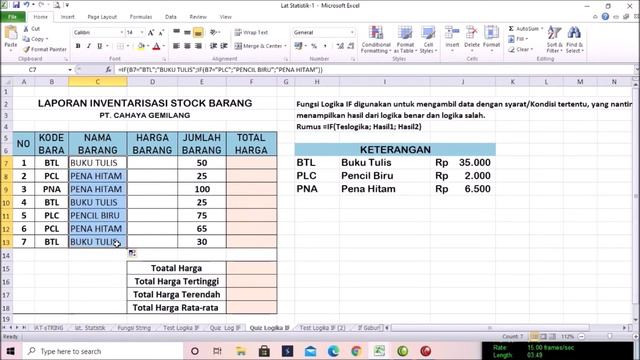Image resolution: width=640 pixels, height=360 pixels.
Task: Open Find & Select binoculars menu
Action: click(574, 39)
